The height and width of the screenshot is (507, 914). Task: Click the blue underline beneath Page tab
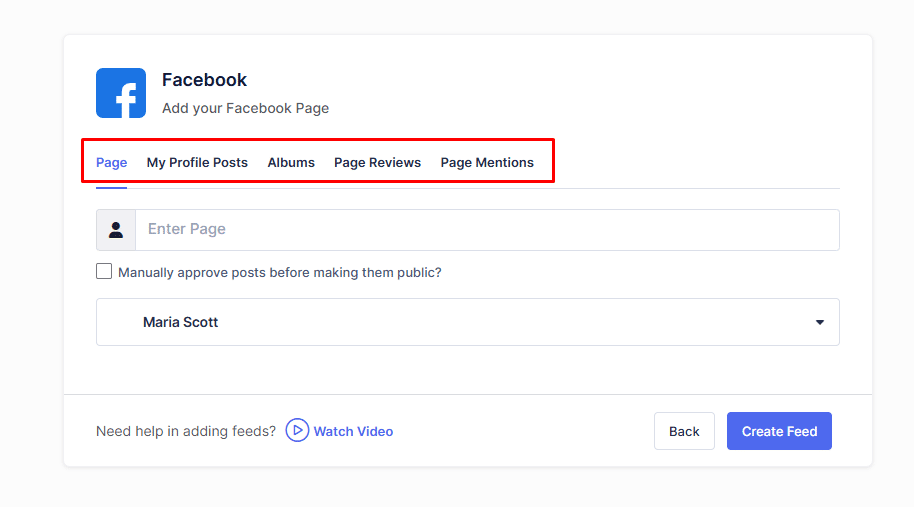[111, 187]
